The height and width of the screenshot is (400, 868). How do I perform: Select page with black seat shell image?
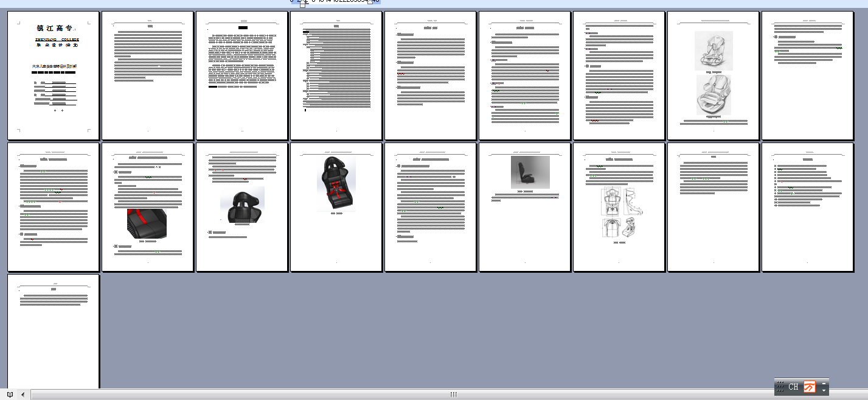[x=242, y=207]
